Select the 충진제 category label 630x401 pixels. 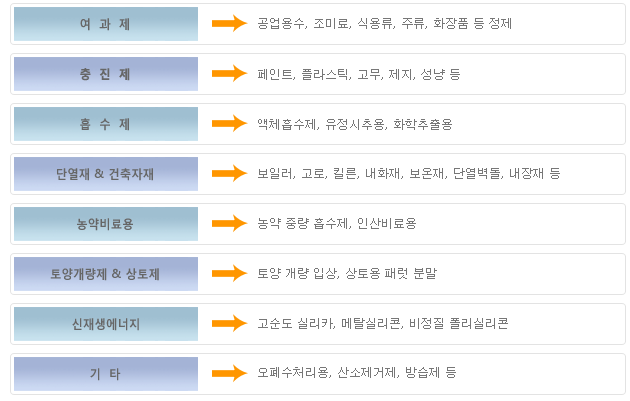(106, 74)
